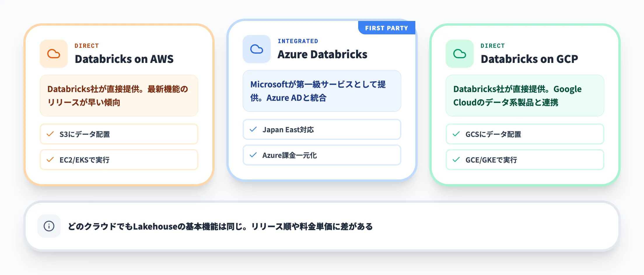Click the green DIRECT label on the GCP card
The width and height of the screenshot is (644, 275).
pos(493,45)
